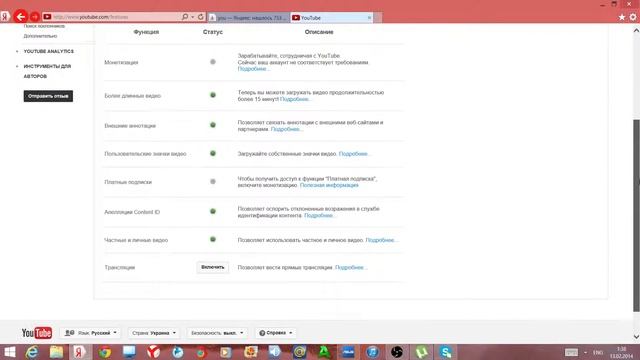The image size is (640, 360).
Task: Click the Статус column header
Action: coord(213,32)
